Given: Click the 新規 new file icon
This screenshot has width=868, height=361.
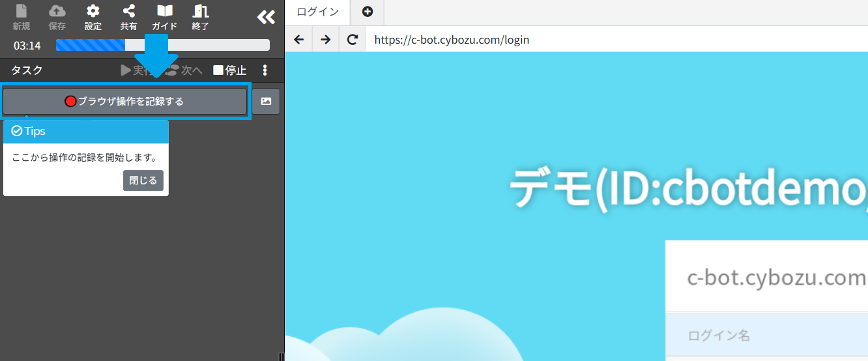Looking at the screenshot, I should point(22,18).
